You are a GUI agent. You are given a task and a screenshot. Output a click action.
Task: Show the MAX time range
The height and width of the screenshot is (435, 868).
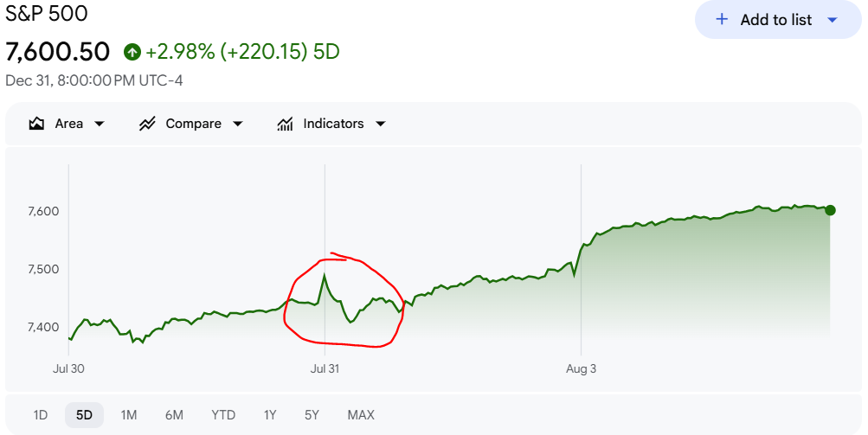[x=361, y=415]
